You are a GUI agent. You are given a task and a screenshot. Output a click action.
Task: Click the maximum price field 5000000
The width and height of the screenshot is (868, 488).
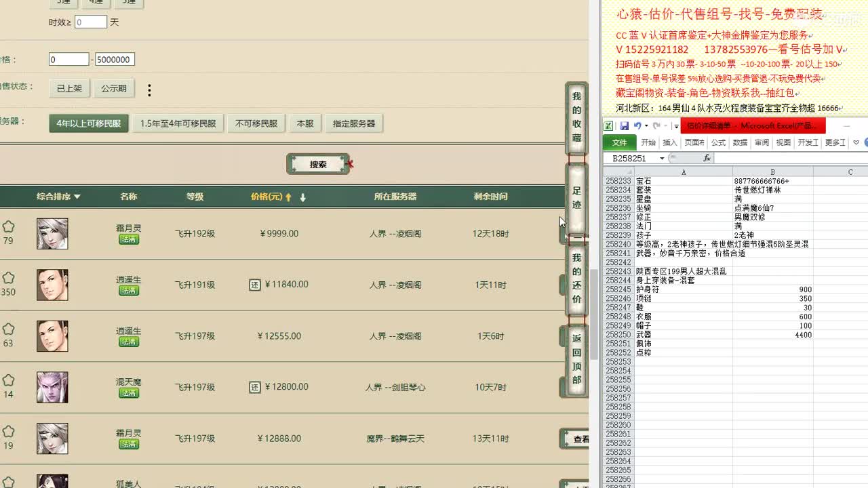[x=115, y=60]
